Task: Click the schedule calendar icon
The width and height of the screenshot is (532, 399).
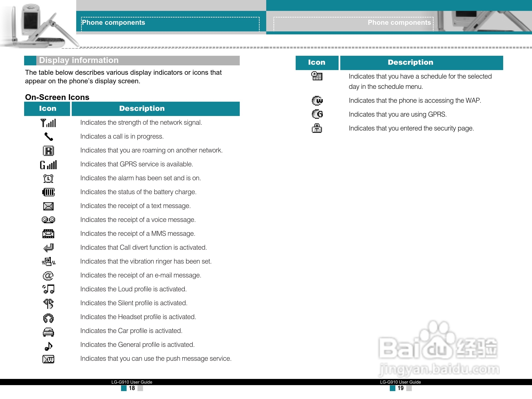Action: (317, 76)
